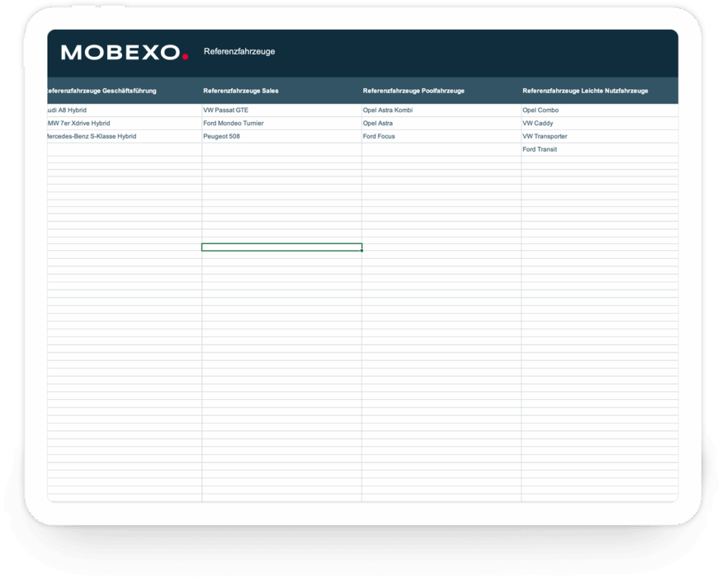Select the Ford Mondeo Turnier cell
Viewport: 726px width, 588px height.
coord(233,123)
